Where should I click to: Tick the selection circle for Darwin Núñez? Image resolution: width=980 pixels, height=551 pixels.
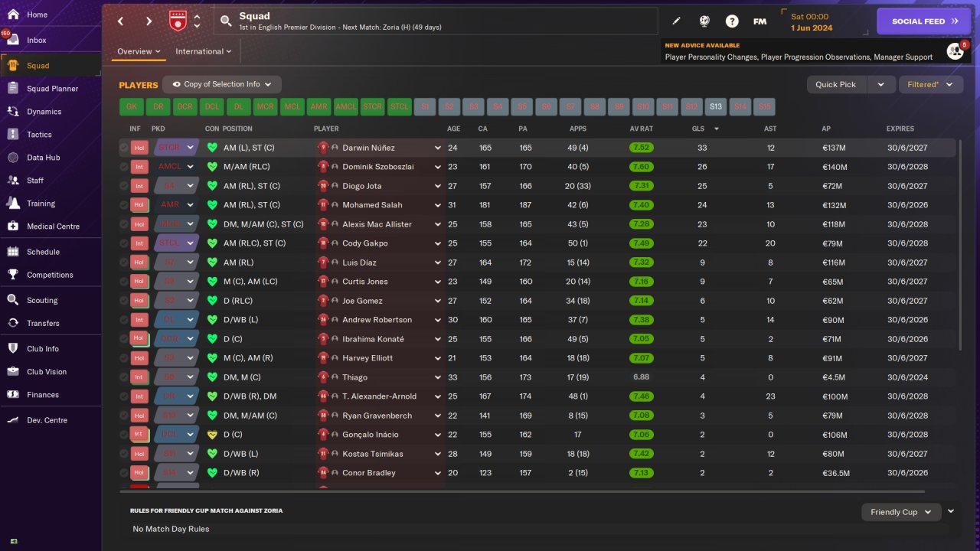point(124,148)
